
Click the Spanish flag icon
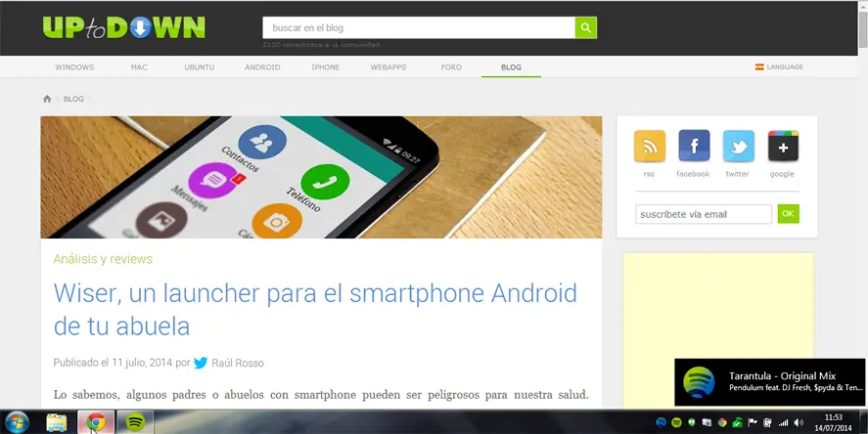[x=759, y=66]
